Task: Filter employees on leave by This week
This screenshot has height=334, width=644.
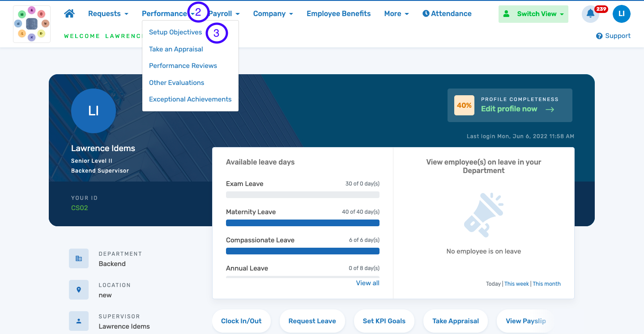Action: (516, 283)
